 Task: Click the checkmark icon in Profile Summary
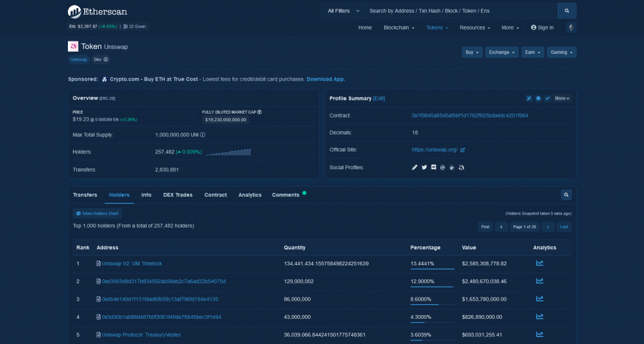[x=548, y=99]
